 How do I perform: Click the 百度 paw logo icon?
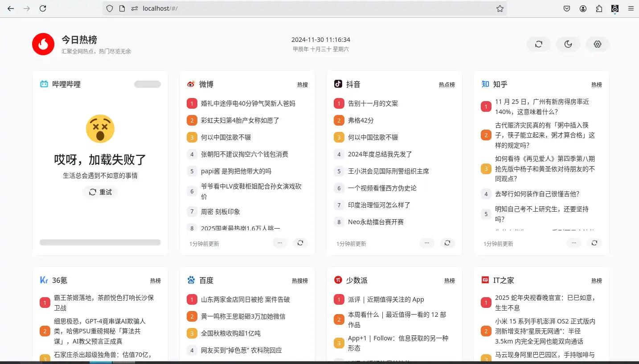coord(191,280)
